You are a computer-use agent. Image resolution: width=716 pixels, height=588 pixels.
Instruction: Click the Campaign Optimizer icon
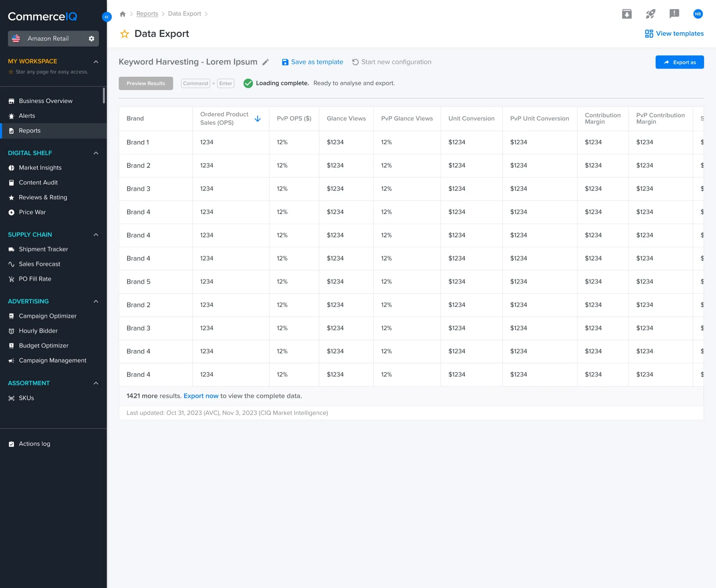coord(11,316)
